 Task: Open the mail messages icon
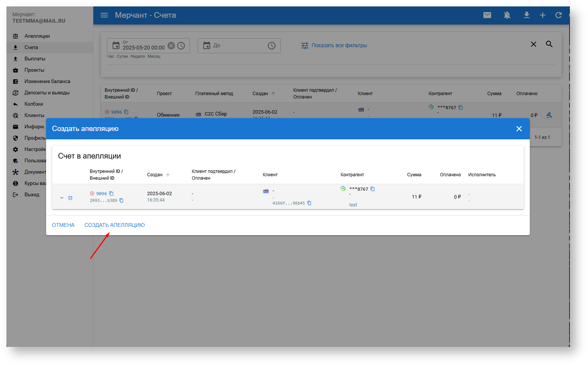click(487, 15)
